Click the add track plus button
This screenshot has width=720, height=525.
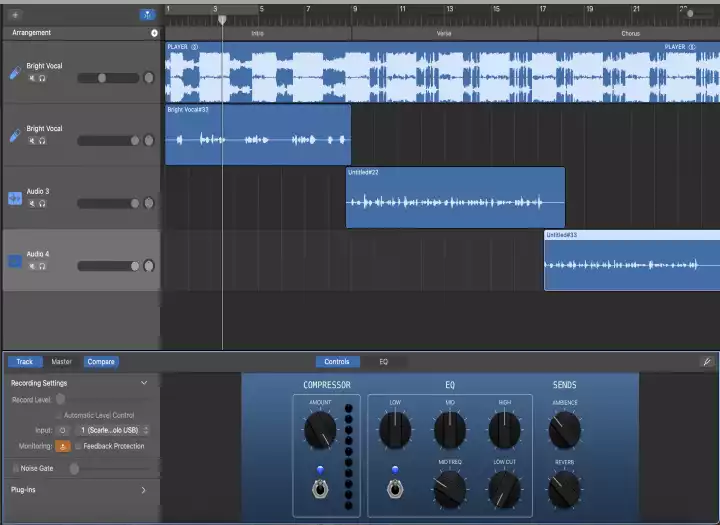[x=14, y=15]
